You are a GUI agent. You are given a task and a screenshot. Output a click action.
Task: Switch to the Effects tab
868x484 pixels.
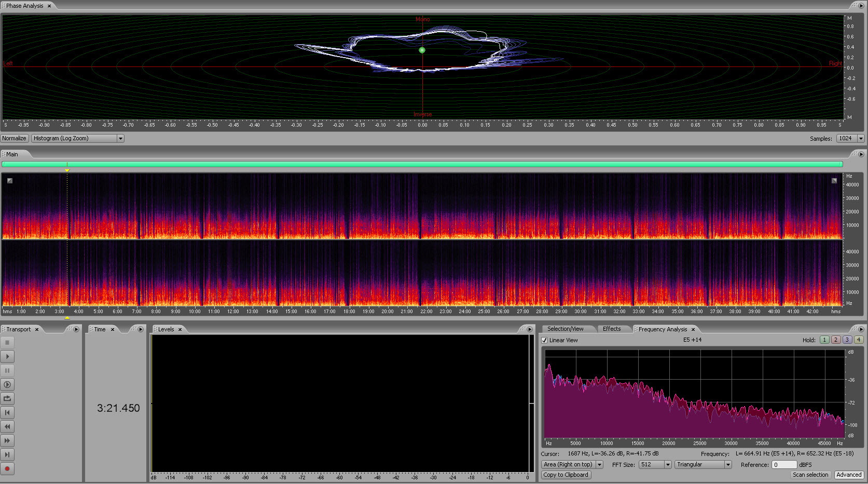click(x=612, y=329)
